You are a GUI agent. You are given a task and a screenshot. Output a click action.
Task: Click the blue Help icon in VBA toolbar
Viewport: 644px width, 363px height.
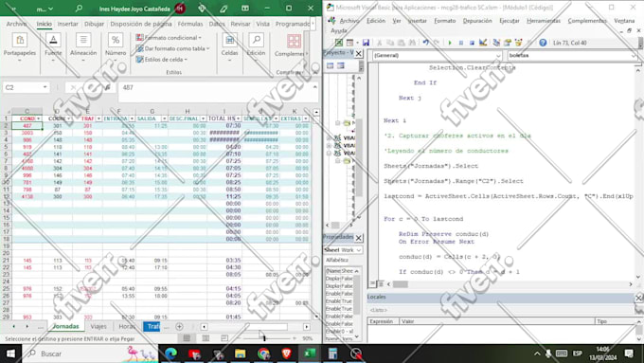(543, 43)
